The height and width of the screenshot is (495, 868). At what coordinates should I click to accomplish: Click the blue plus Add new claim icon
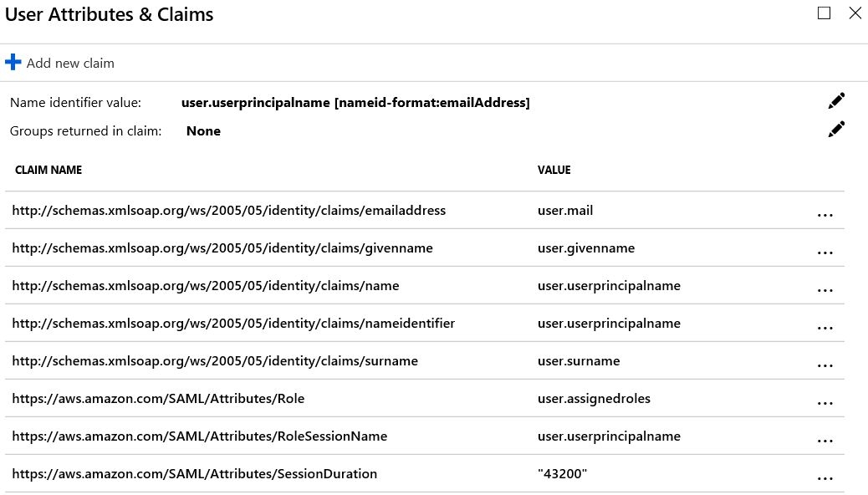13,62
